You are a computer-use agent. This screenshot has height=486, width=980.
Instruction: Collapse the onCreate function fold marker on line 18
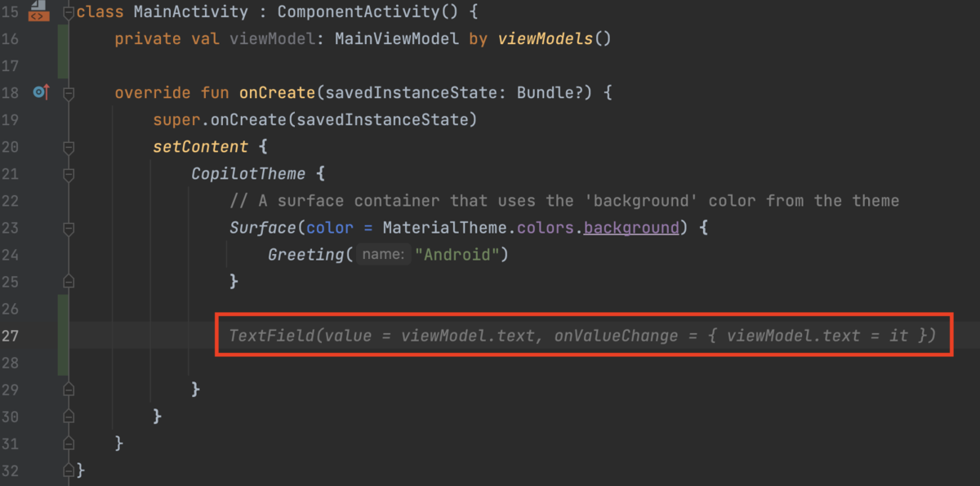tap(69, 93)
